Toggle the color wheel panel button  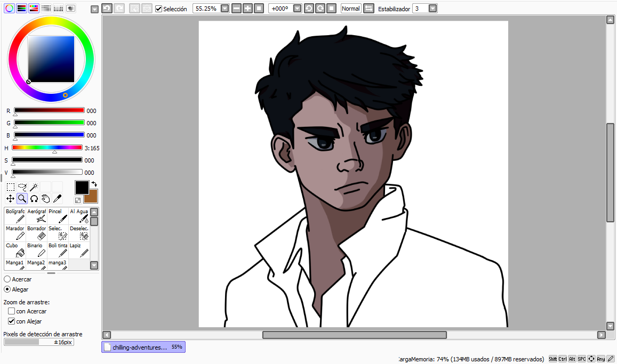click(x=10, y=8)
